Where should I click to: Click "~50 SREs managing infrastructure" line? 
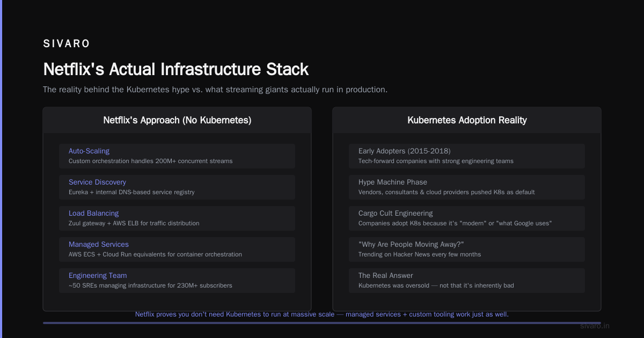click(x=150, y=285)
